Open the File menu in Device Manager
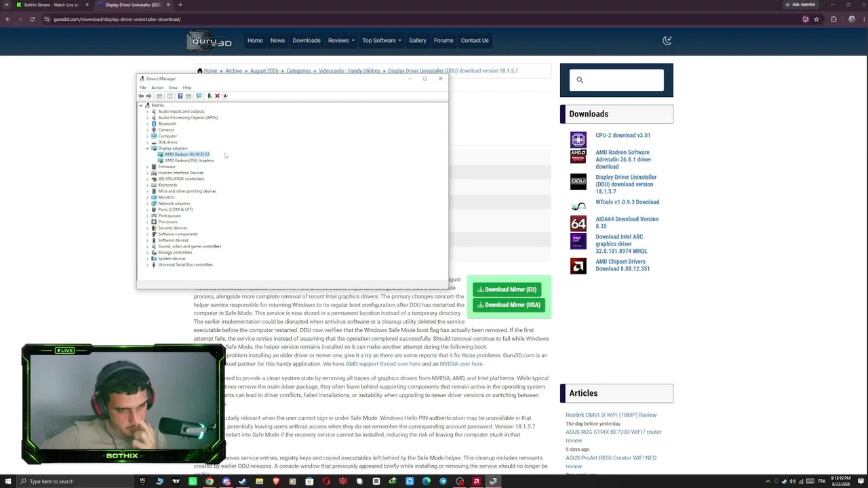 click(143, 87)
